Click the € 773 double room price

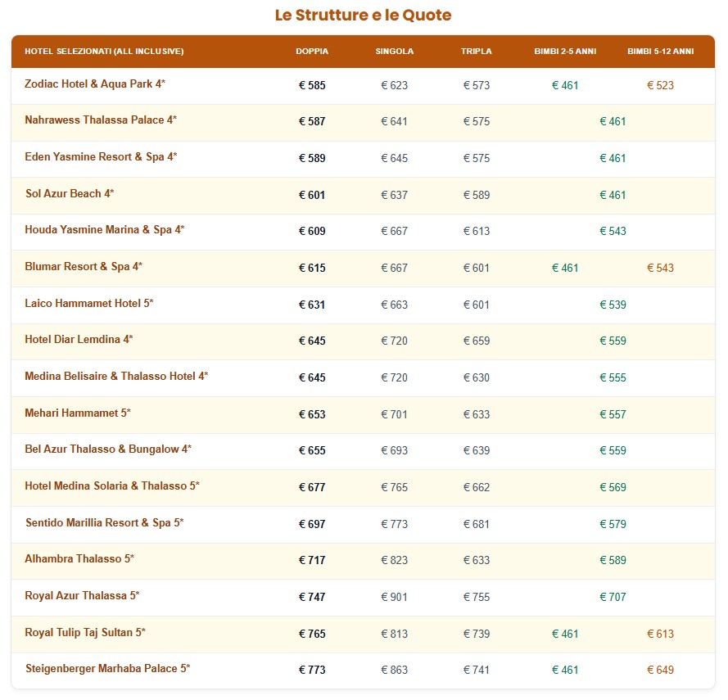click(x=312, y=670)
